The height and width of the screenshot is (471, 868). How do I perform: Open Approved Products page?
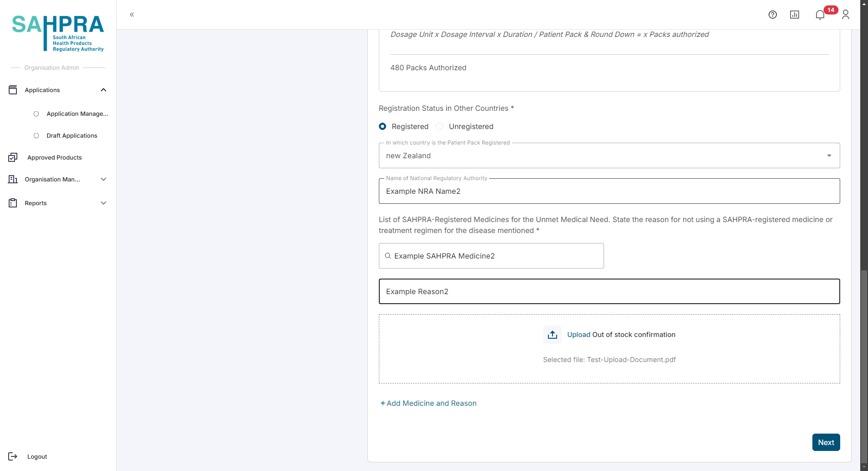coord(54,157)
